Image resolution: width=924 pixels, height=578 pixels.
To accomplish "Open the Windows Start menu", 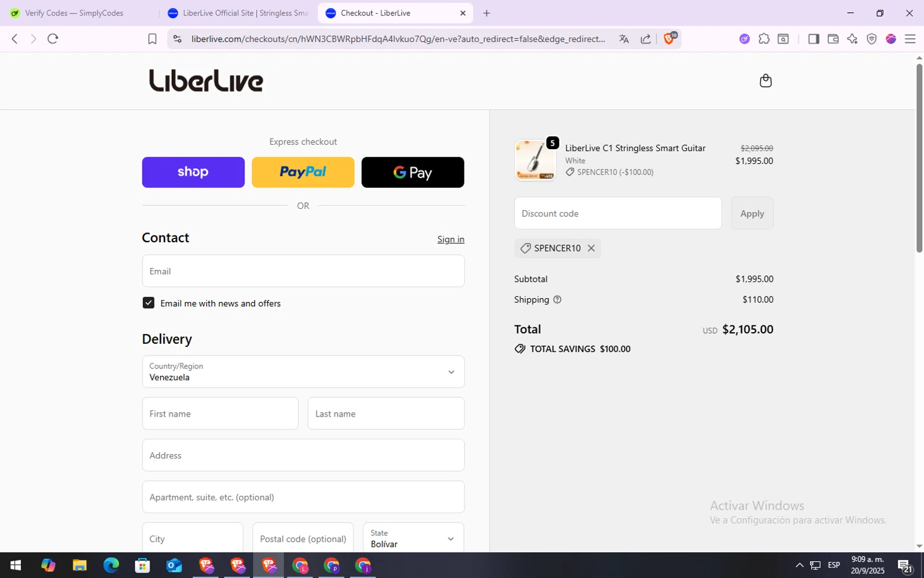I will tap(16, 565).
